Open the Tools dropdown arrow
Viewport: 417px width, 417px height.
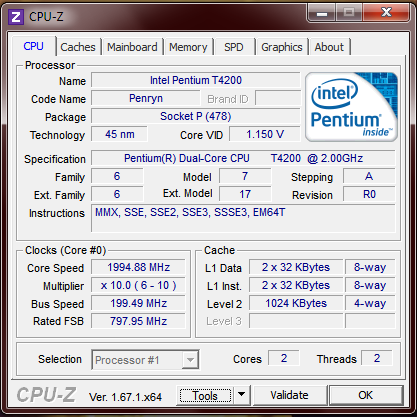point(242,396)
